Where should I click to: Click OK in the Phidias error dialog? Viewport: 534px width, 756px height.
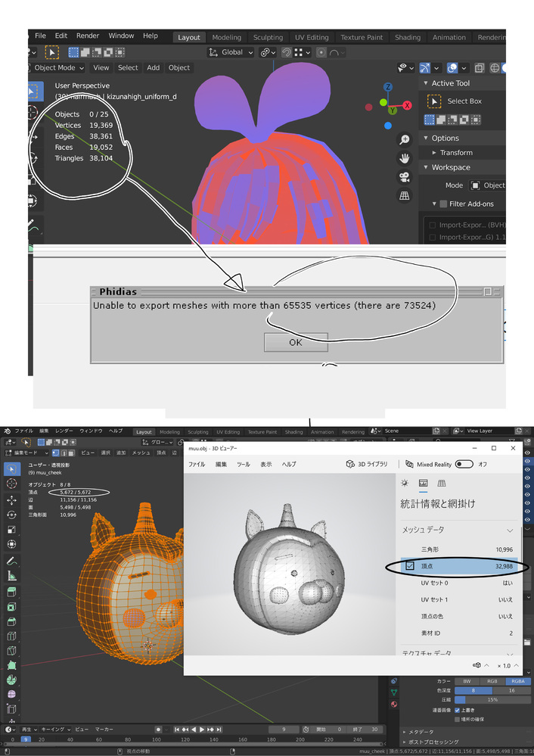pos(296,342)
